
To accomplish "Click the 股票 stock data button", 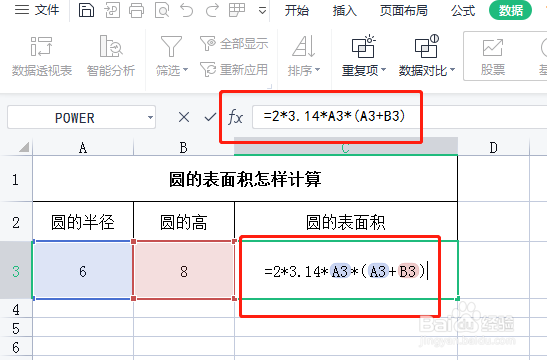I will tap(493, 57).
